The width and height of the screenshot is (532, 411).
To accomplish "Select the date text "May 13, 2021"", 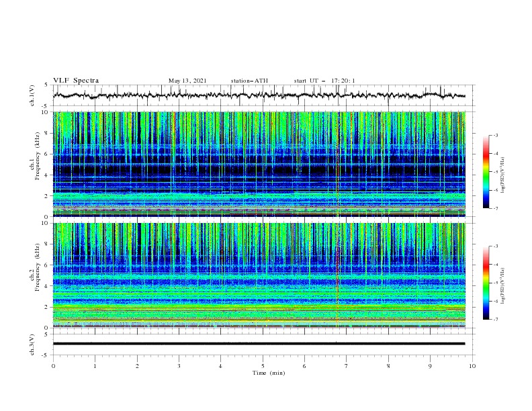I will [187, 81].
